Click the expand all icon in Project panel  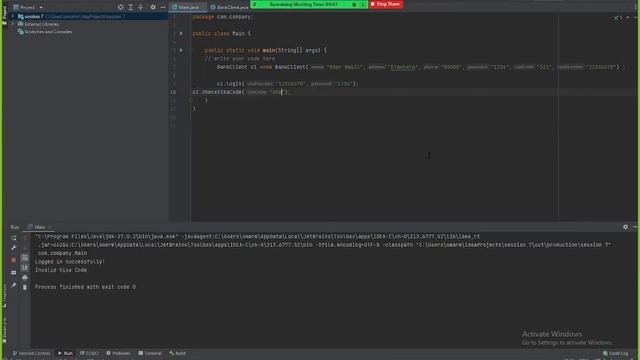click(x=131, y=7)
